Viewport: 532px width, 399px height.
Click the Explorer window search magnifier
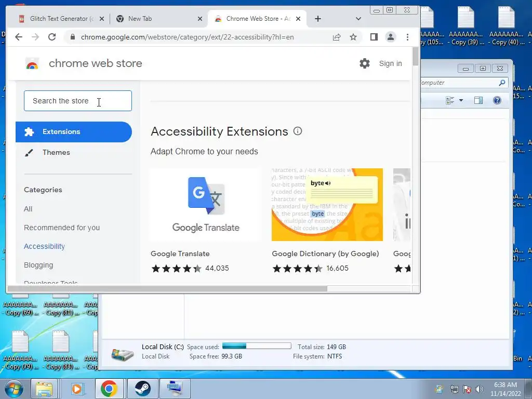pyautogui.click(x=502, y=83)
